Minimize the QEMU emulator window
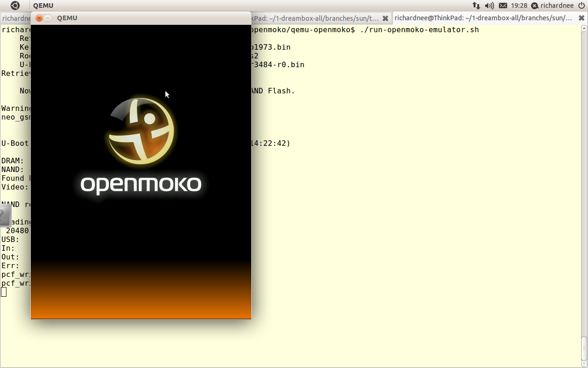The image size is (588, 368). pyautogui.click(x=48, y=18)
